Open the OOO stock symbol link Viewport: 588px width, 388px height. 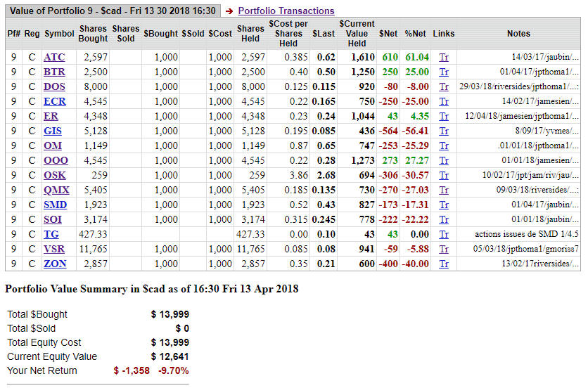56,161
